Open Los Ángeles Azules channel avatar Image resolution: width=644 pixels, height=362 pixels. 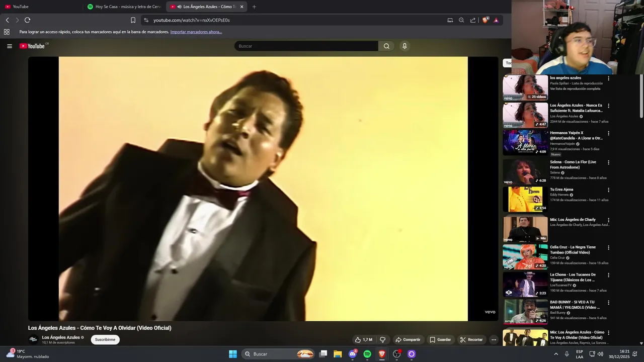33,339
